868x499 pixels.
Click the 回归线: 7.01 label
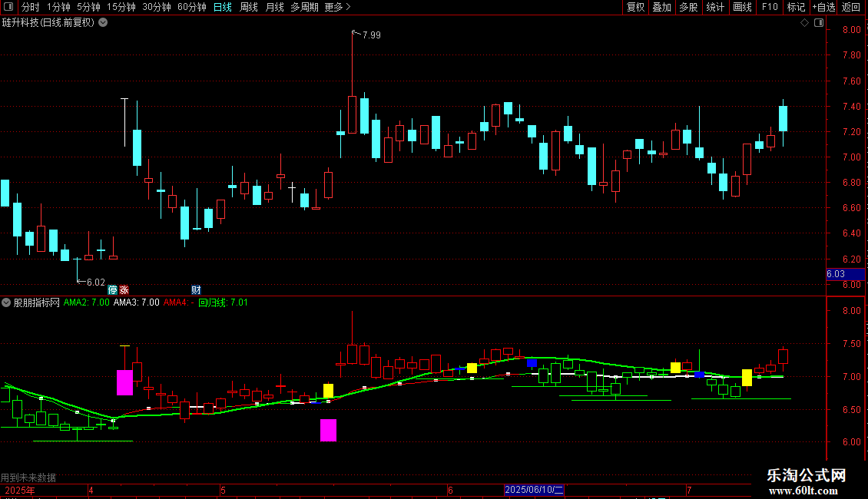(223, 302)
